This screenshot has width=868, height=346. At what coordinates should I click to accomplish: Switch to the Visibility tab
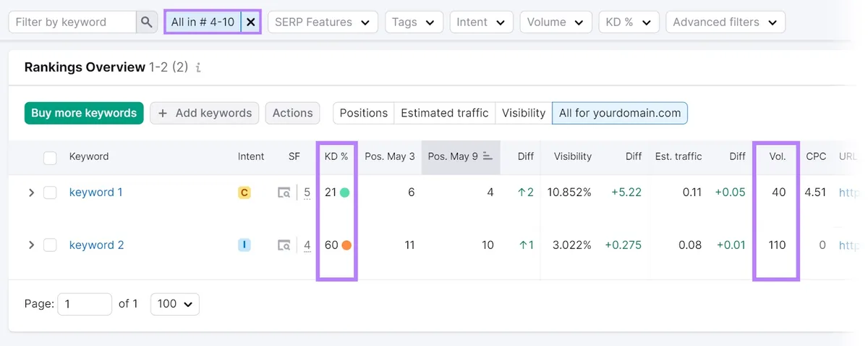(524, 113)
